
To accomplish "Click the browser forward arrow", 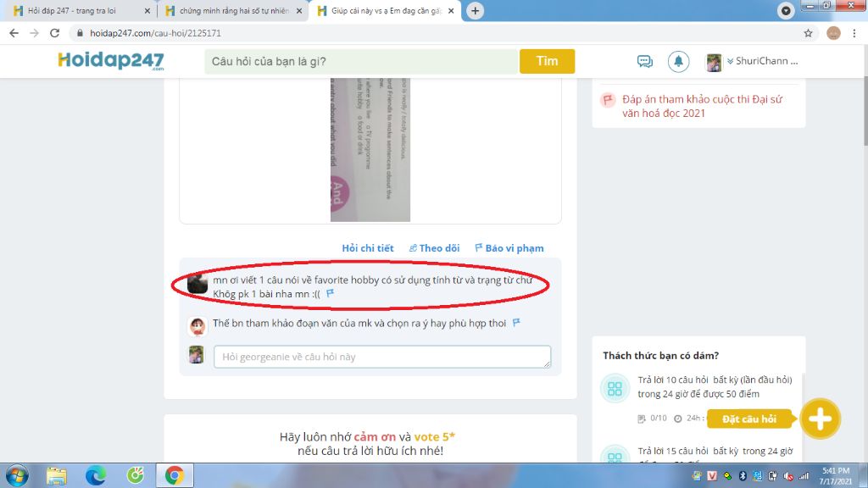I will (x=34, y=33).
